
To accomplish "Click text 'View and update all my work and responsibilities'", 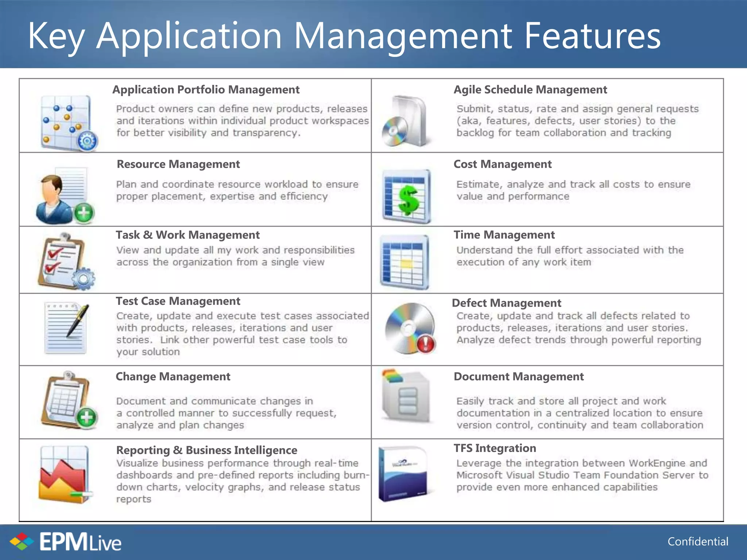I will tap(235, 250).
